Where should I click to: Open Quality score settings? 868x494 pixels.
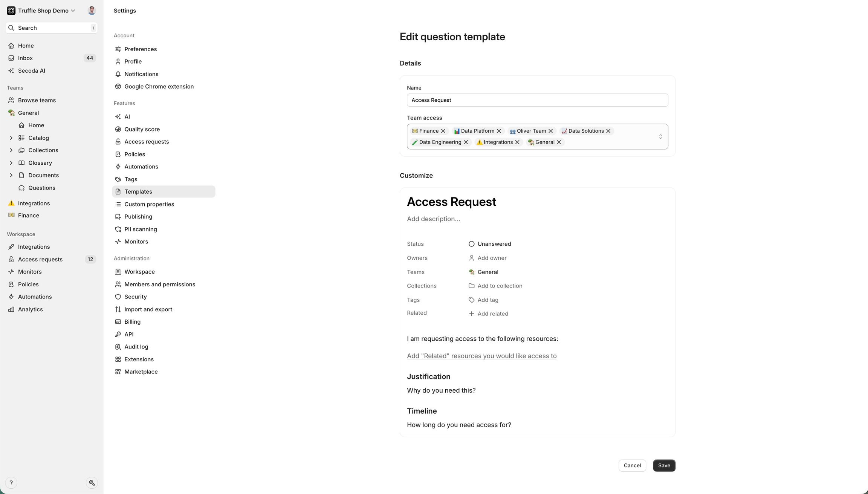[x=142, y=129]
